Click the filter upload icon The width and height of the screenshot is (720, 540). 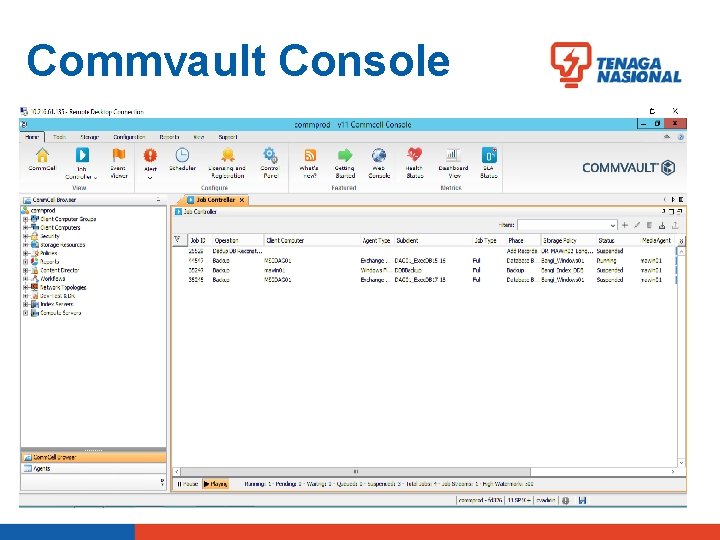(x=675, y=225)
